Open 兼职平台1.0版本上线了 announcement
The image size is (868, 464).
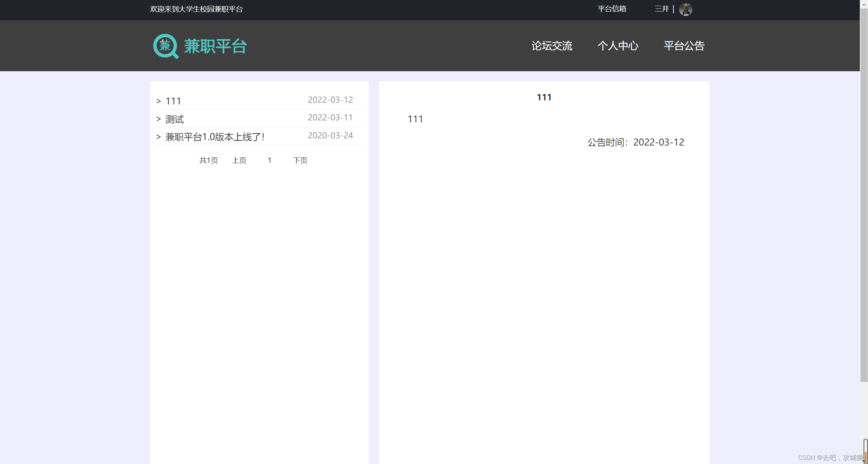point(215,137)
